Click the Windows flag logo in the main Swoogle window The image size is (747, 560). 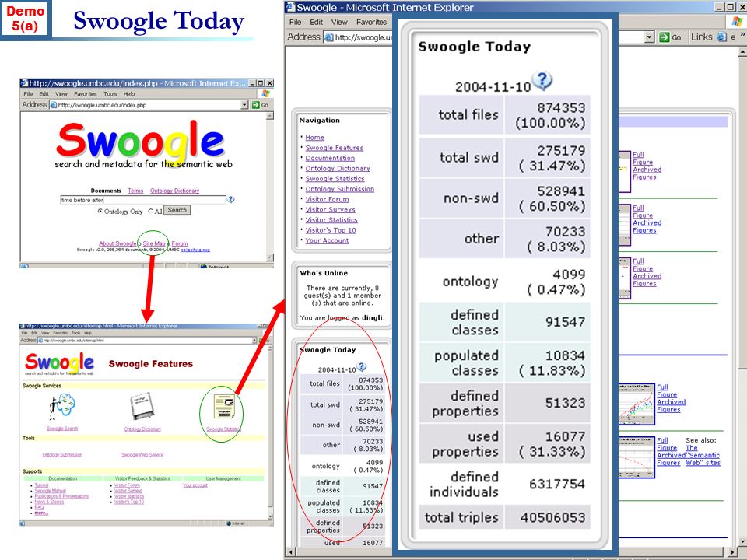738,22
